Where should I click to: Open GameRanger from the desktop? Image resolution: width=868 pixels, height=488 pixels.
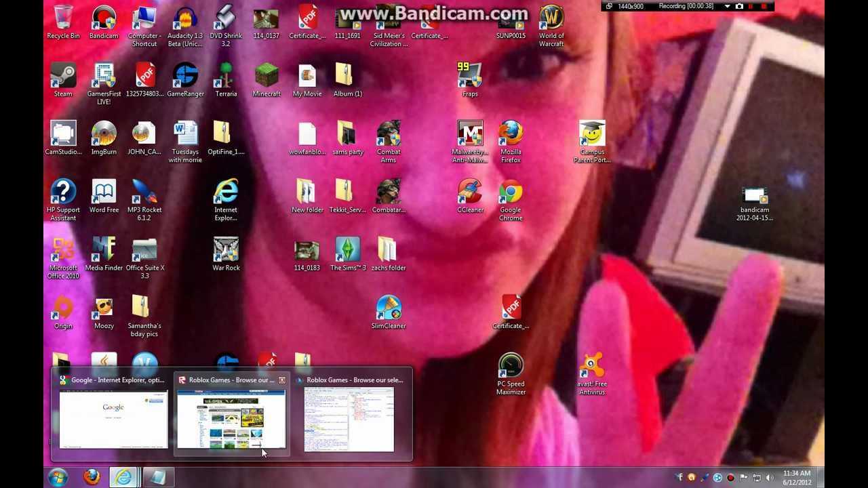pos(185,80)
